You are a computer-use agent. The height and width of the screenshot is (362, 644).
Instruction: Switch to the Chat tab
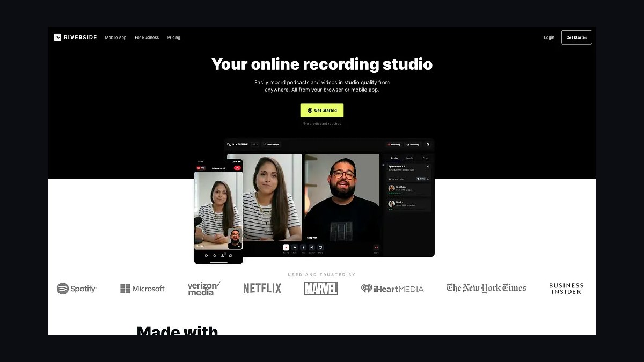tap(426, 158)
